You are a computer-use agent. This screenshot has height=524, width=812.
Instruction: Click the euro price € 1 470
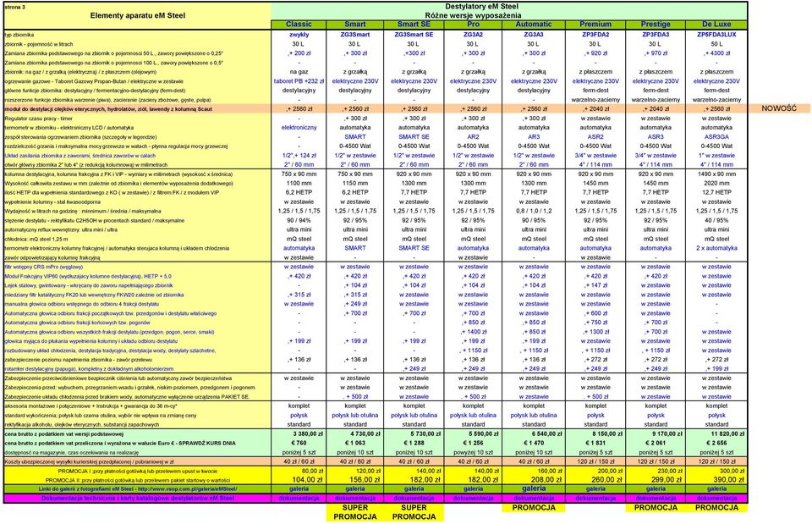click(x=534, y=443)
